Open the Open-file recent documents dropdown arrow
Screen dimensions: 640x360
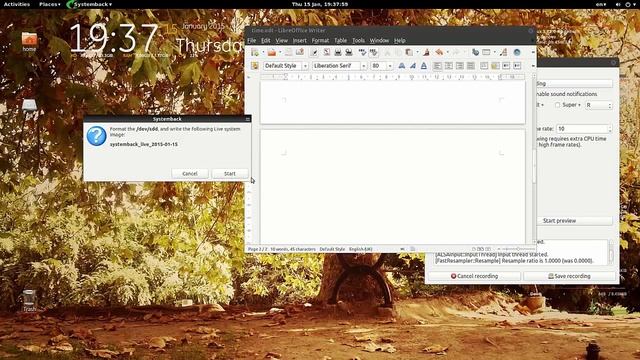pyautogui.click(x=280, y=52)
